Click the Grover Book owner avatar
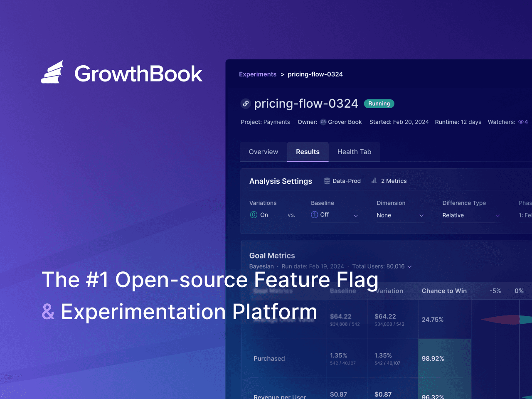The width and height of the screenshot is (532, 399). coord(323,122)
